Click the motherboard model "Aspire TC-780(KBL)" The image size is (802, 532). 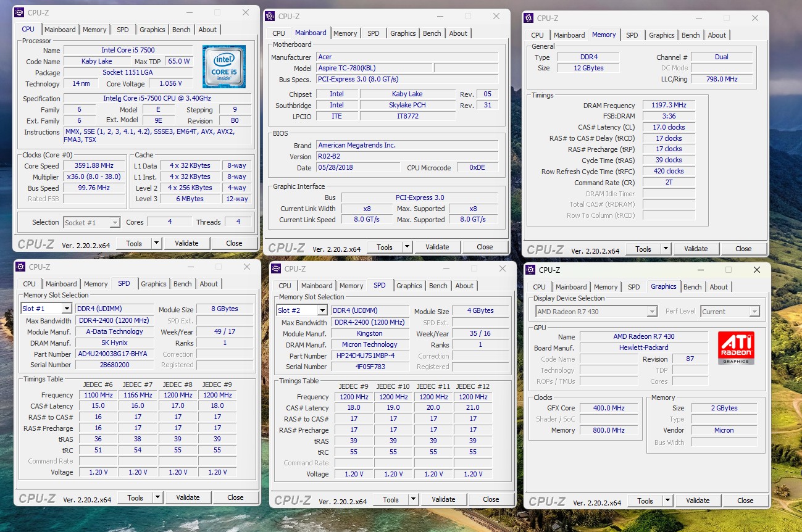point(374,68)
